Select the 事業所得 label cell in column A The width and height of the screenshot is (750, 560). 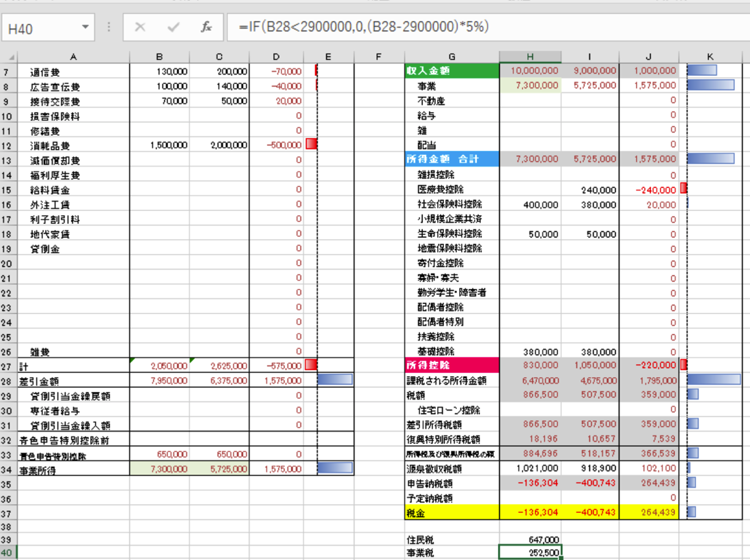(x=73, y=470)
